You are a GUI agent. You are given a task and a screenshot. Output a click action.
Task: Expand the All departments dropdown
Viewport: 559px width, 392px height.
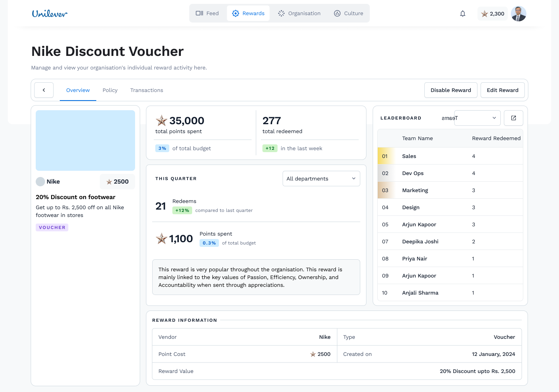pyautogui.click(x=321, y=179)
